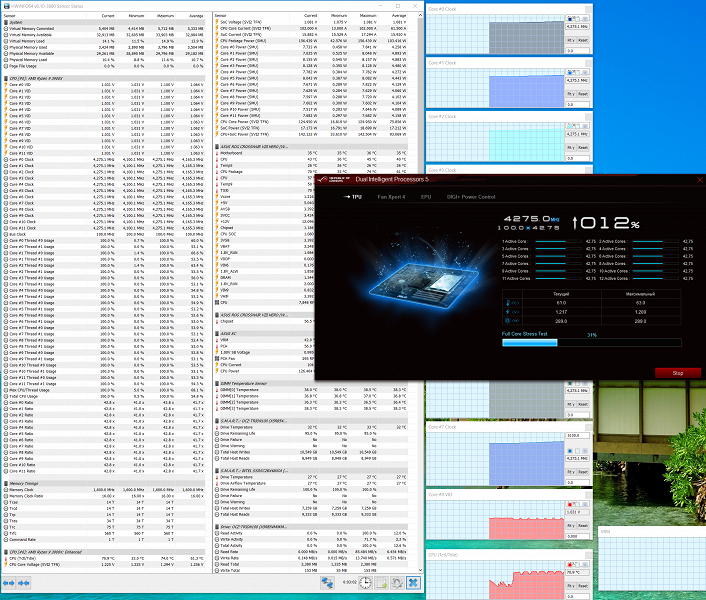Screen dimensions: 706x600
Task: Click Reset in Core #0 Clock graph
Action: 583,40
